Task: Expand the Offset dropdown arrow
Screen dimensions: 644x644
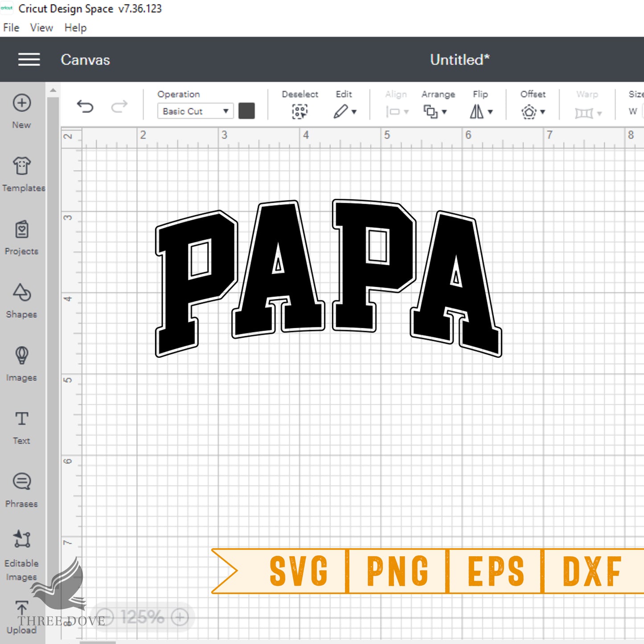Action: pos(543,112)
